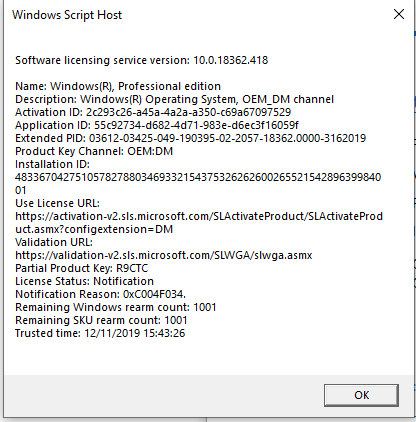Click the Use License URL label
Screen dimensions: 416x422
coord(57,203)
